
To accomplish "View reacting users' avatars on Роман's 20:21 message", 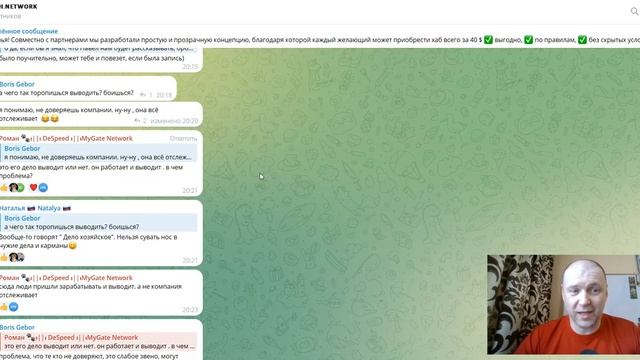I will pos(17,187).
